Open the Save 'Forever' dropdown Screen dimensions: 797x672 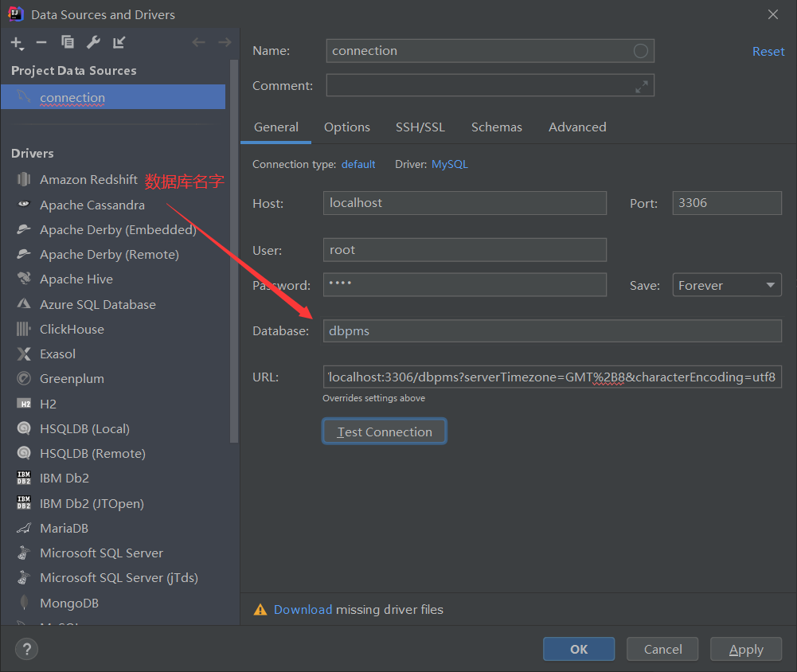point(727,285)
